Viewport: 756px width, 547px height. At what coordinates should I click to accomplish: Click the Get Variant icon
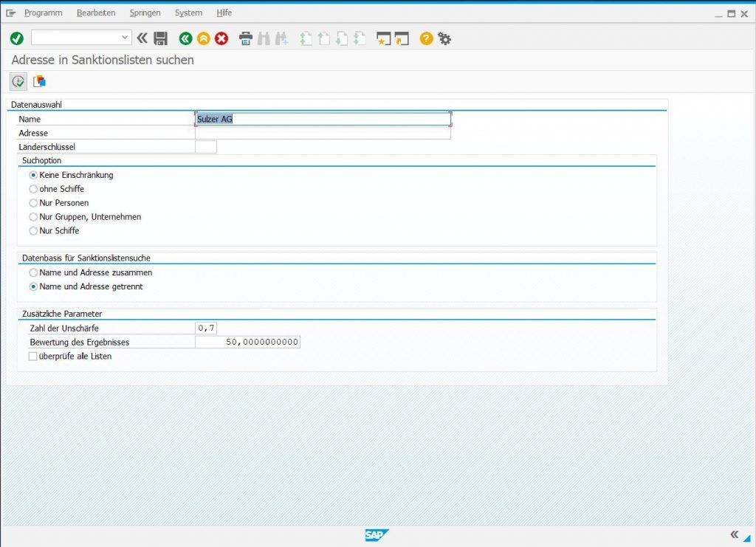[39, 81]
